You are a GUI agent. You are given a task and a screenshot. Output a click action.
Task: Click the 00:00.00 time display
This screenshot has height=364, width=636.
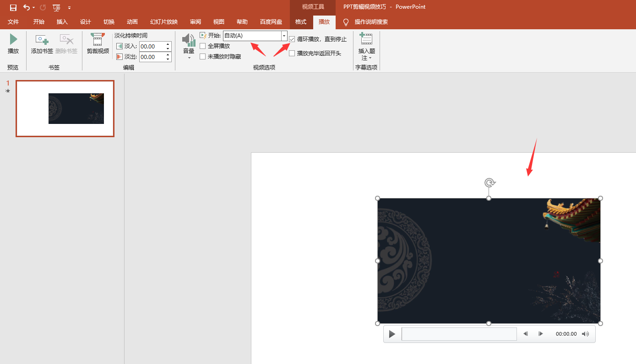[566, 334]
